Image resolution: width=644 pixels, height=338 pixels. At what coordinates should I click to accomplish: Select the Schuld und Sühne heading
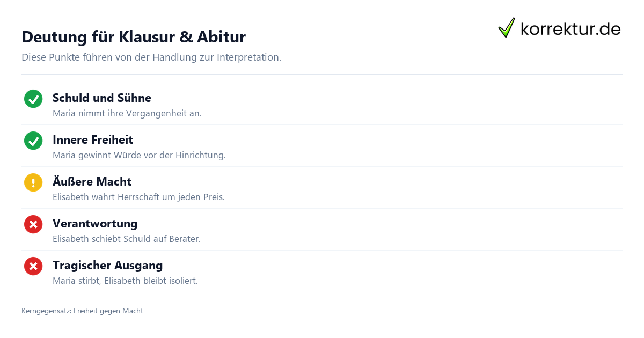(x=102, y=98)
